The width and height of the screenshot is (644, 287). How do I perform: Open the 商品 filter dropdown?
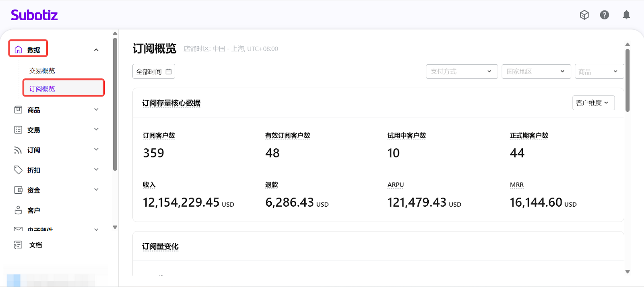[599, 72]
